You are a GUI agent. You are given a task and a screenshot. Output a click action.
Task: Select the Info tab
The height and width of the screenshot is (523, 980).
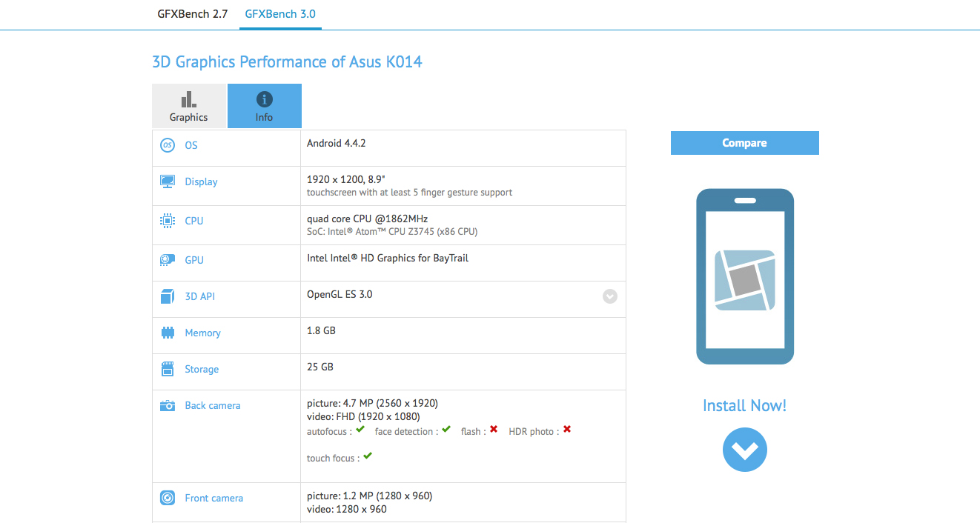[264, 106]
